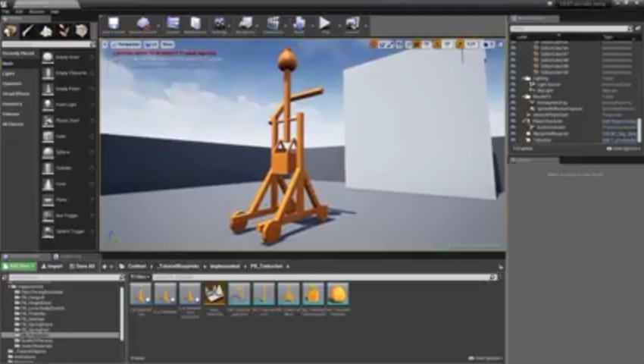Open Content Browser View Options dropdown

click(x=486, y=358)
